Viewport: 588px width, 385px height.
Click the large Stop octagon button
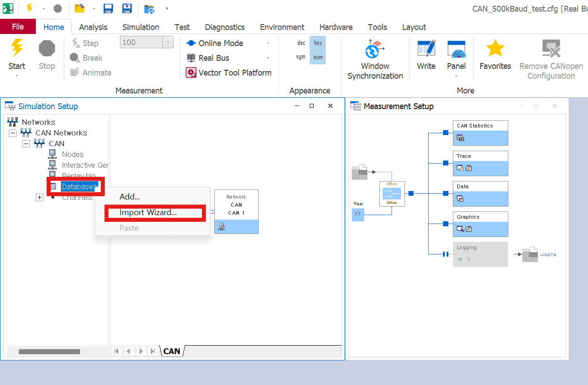47,48
